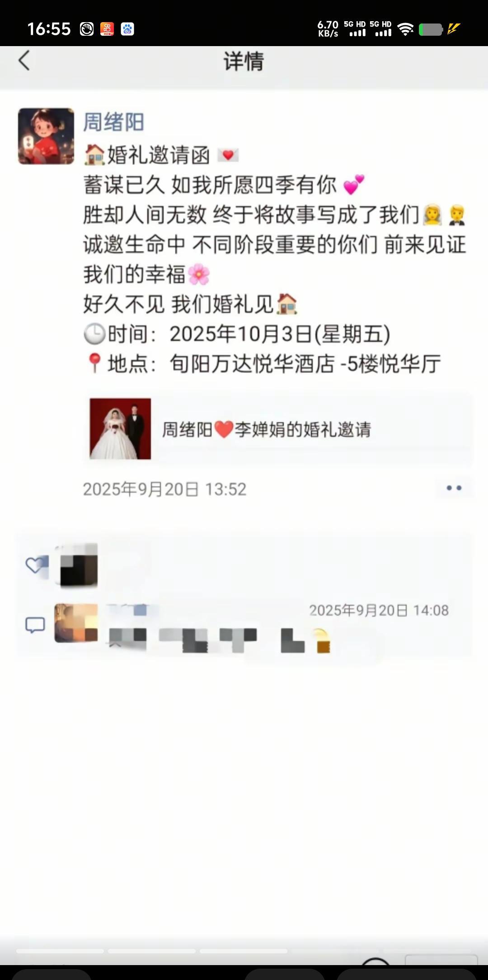Tap the orange app notification icon

click(x=107, y=29)
